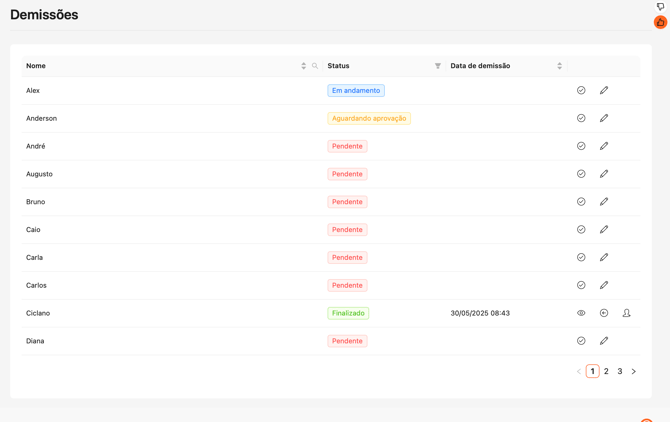
Task: Click the thumbs-down feedback icon
Action: [x=660, y=6]
